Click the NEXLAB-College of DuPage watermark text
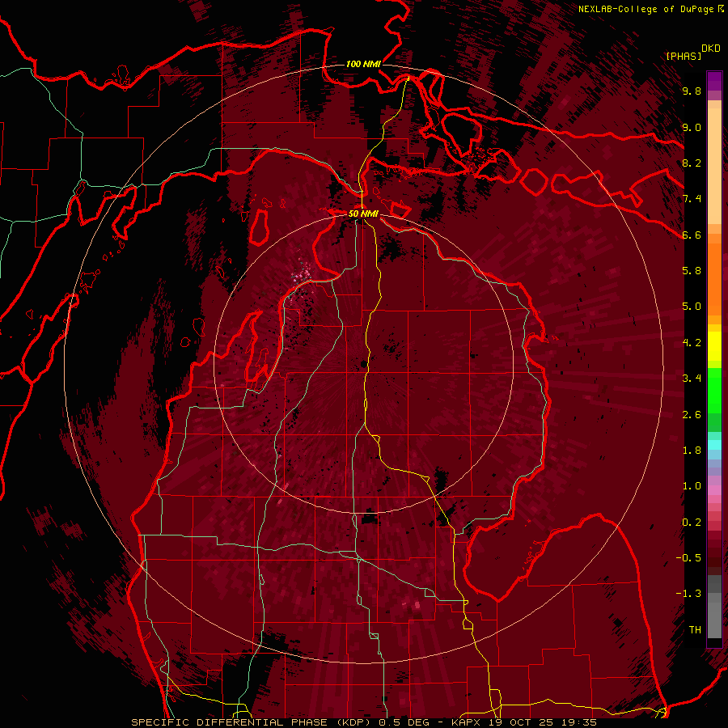Viewport: 728px width, 728px height. 645,9
